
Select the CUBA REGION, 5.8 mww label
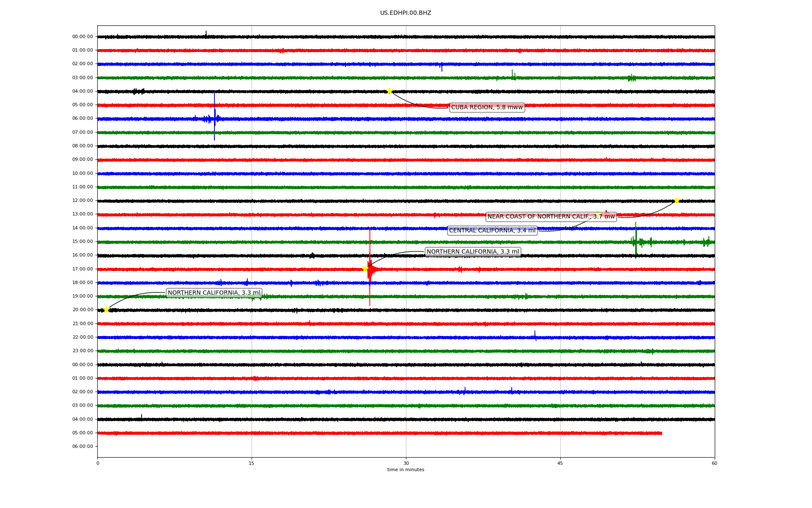pos(487,108)
